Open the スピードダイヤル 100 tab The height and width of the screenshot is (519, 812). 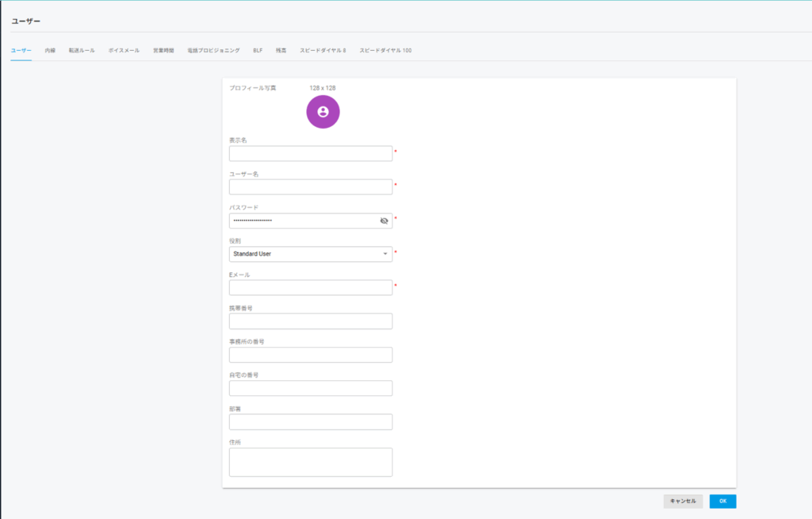coord(385,51)
